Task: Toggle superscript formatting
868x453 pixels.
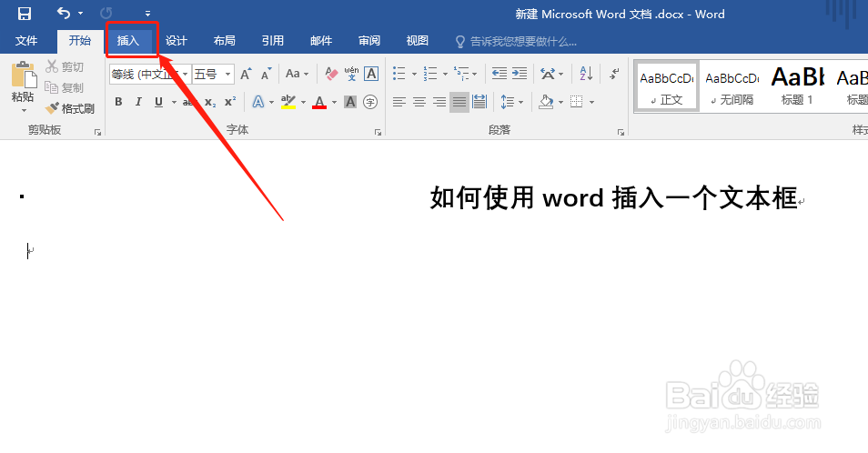Action: click(230, 102)
